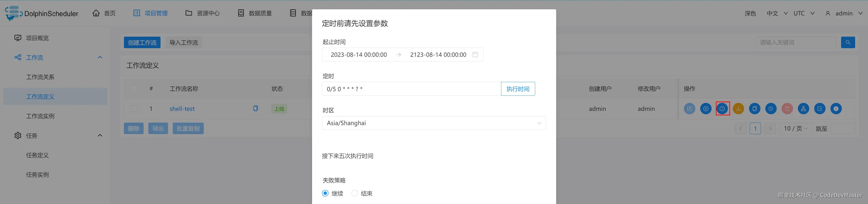
Task: Click the DolphinScheduler logo
Action: coord(41,14)
